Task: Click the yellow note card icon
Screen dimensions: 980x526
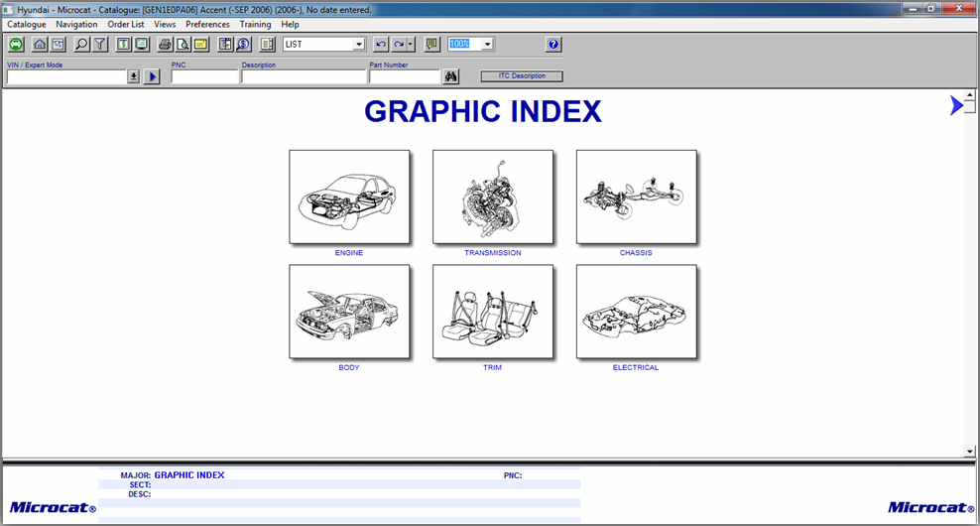Action: click(201, 45)
